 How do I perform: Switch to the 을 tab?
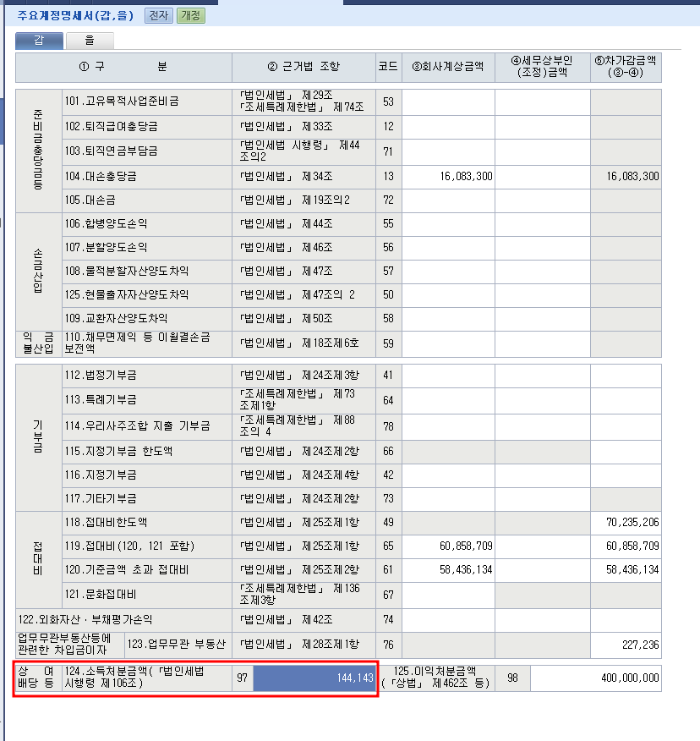click(90, 41)
